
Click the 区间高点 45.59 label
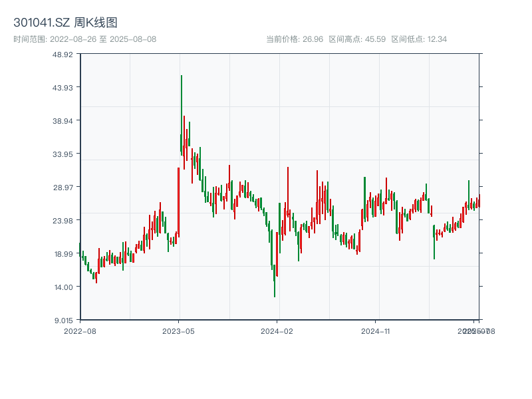[x=355, y=39]
